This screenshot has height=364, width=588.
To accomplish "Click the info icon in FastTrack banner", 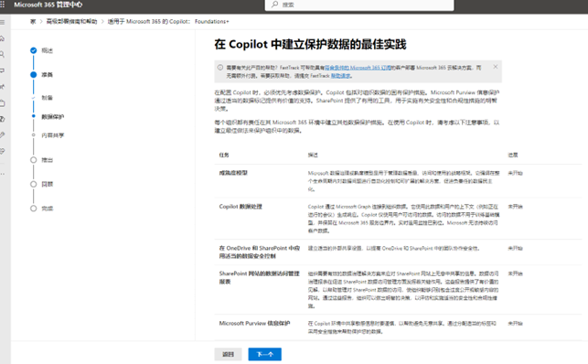I will point(220,68).
